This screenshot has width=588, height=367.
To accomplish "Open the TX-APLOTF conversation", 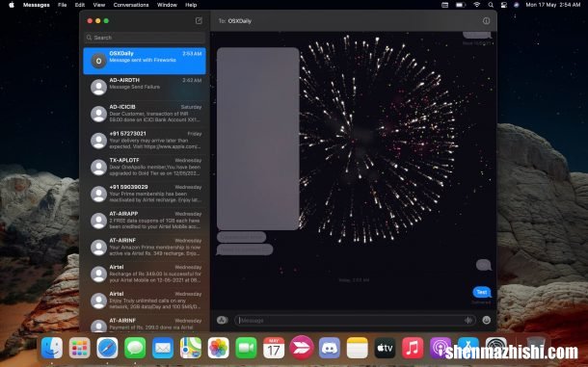I will pos(145,167).
